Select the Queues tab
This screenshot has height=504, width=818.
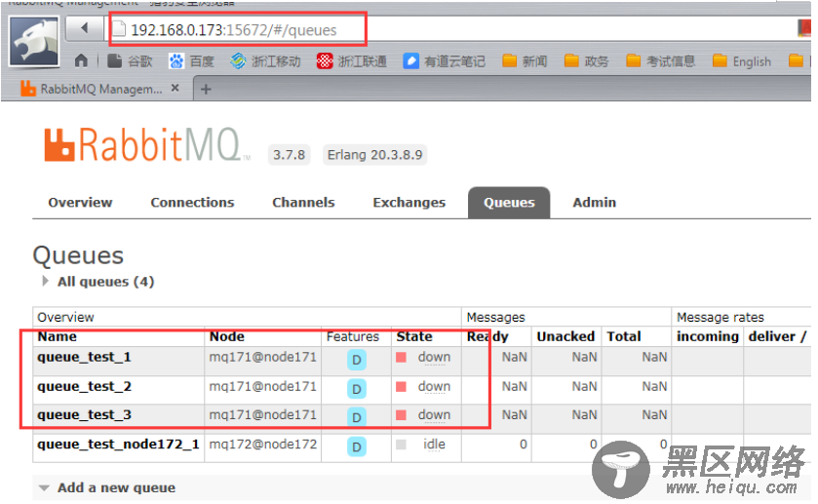coord(509,203)
